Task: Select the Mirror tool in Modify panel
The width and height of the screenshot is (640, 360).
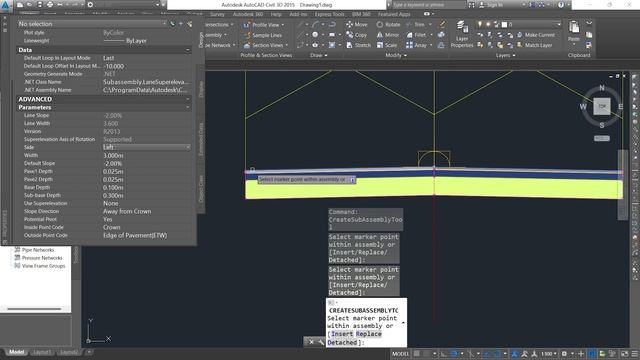Action: 388,35
